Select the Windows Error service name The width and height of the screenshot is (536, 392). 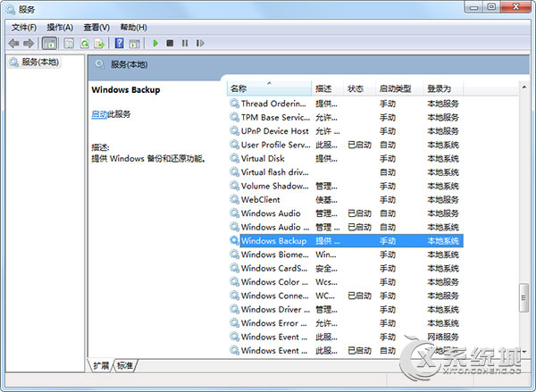(274, 323)
